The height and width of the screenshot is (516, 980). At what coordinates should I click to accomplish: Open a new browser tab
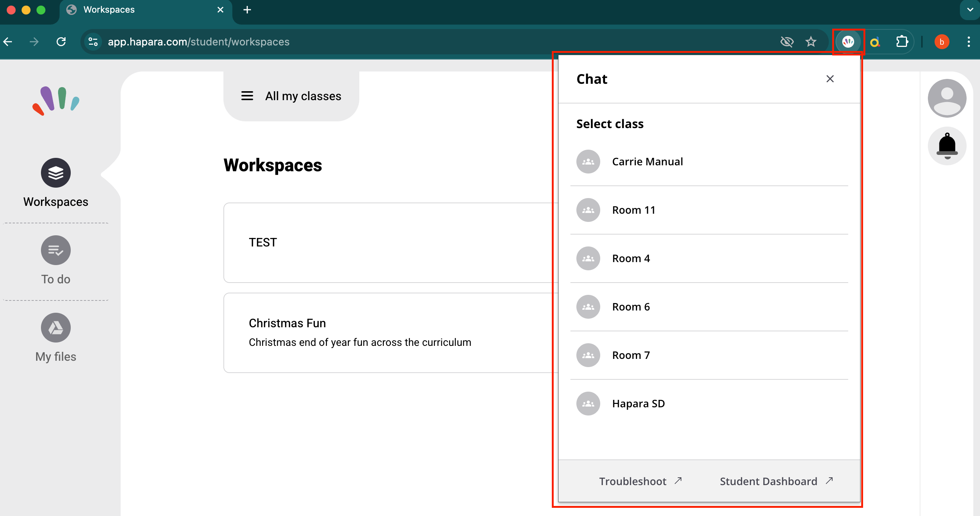coord(247,10)
